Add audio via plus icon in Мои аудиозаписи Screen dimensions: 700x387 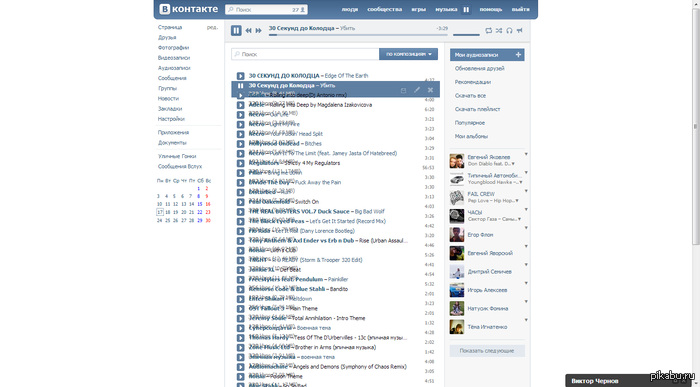pos(518,54)
